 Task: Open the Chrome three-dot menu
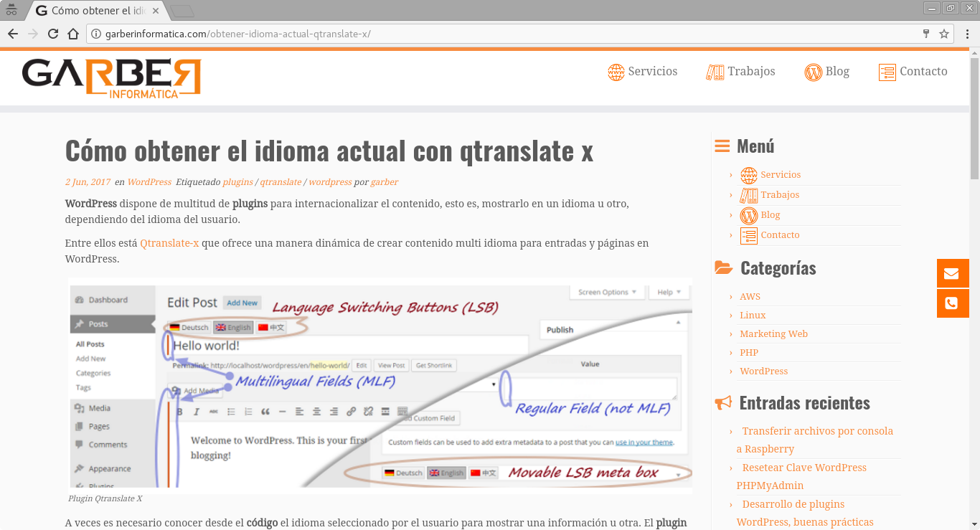[x=967, y=34]
